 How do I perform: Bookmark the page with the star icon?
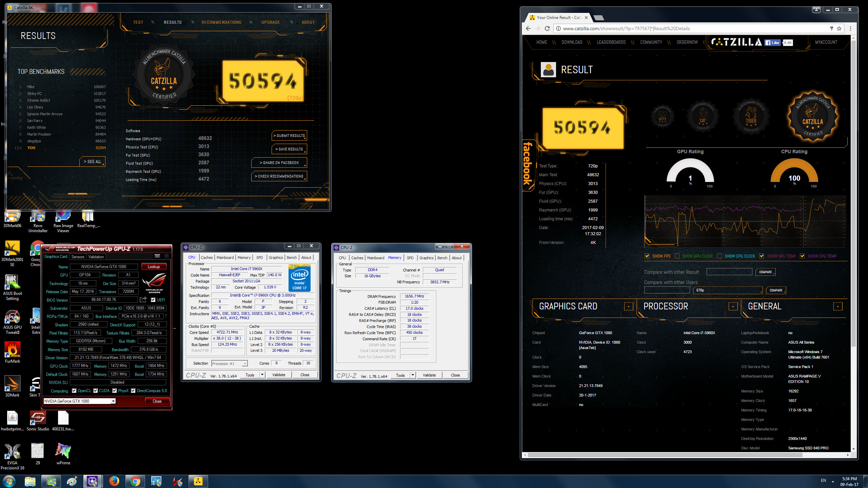point(839,28)
